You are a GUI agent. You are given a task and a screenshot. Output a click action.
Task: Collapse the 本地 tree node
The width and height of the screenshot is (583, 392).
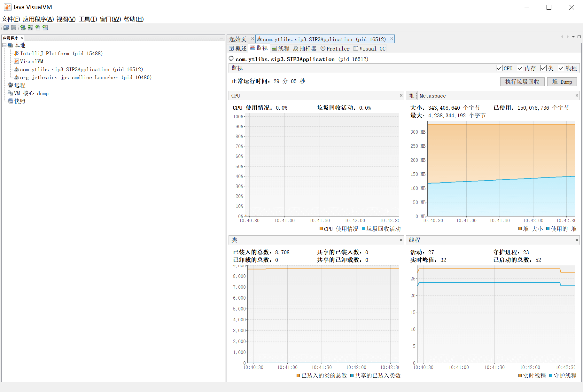click(4, 45)
